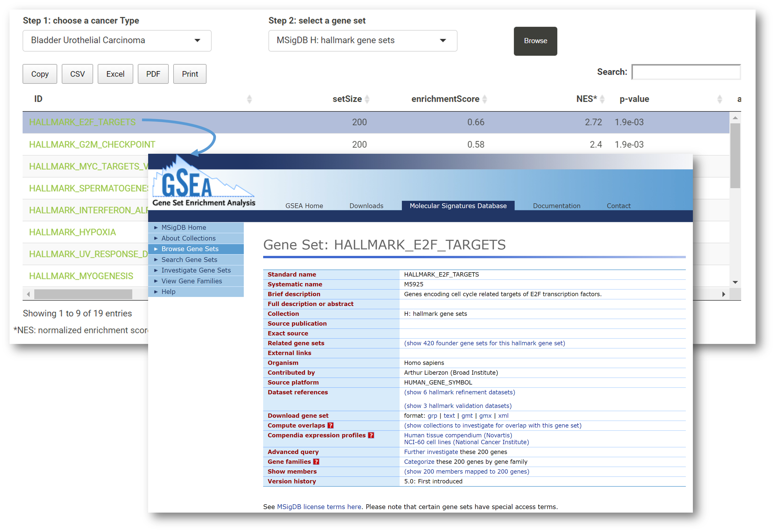Open NCI-60 cell lines link
Image resolution: width=775 pixels, height=532 pixels.
point(466,442)
